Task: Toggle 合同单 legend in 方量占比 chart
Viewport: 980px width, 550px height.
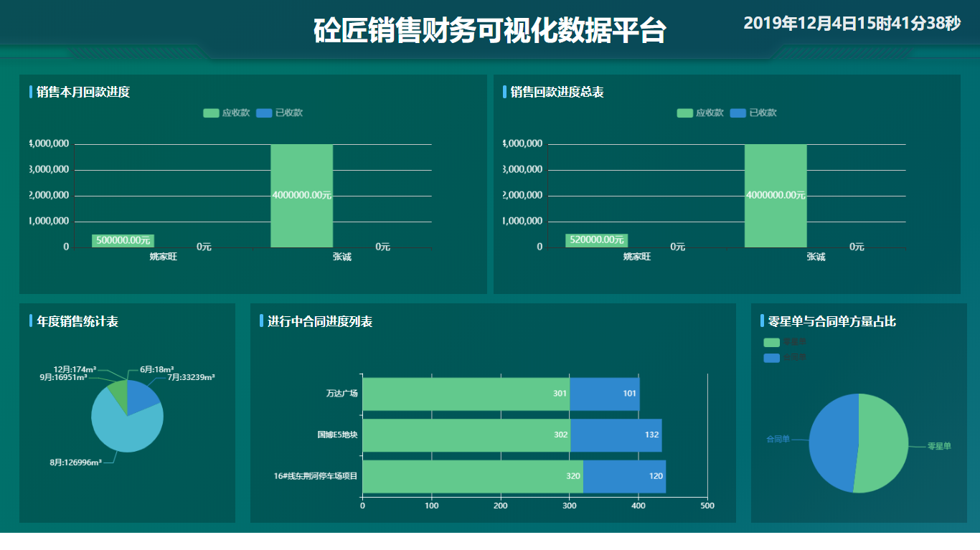Action: pyautogui.click(x=786, y=357)
